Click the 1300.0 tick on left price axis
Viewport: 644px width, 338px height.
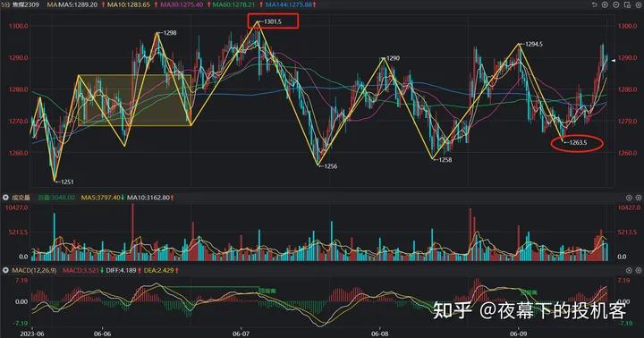coord(19,26)
